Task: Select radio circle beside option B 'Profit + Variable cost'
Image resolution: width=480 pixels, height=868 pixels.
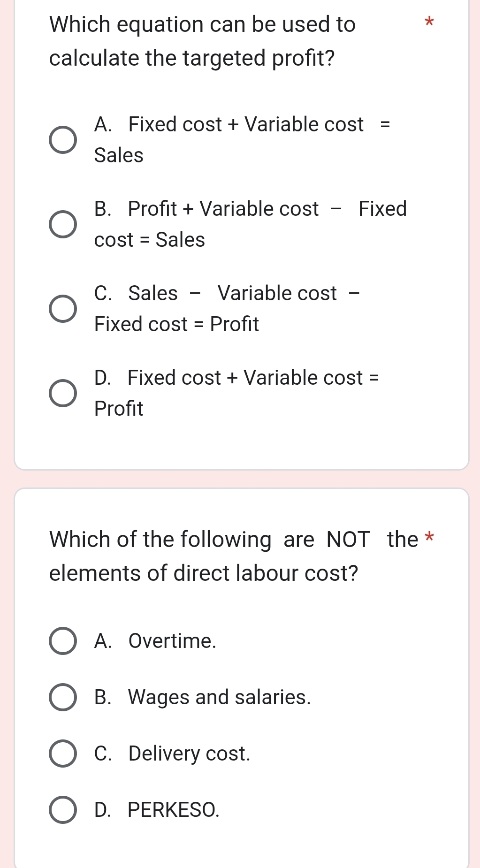Action: (63, 224)
